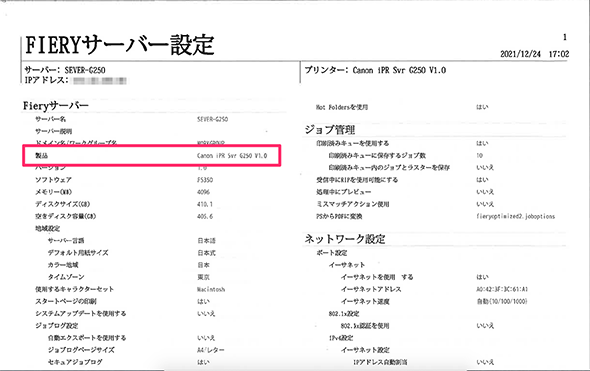Click the 'デフォルト用紙サイズ' label
The height and width of the screenshot is (371, 590).
pos(78,252)
